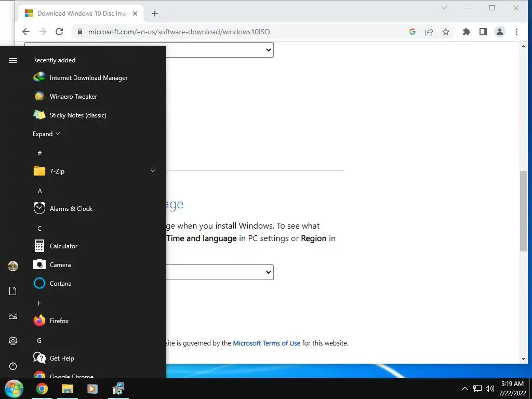532x399 pixels.
Task: Bookmark this page with star
Action: click(x=445, y=32)
